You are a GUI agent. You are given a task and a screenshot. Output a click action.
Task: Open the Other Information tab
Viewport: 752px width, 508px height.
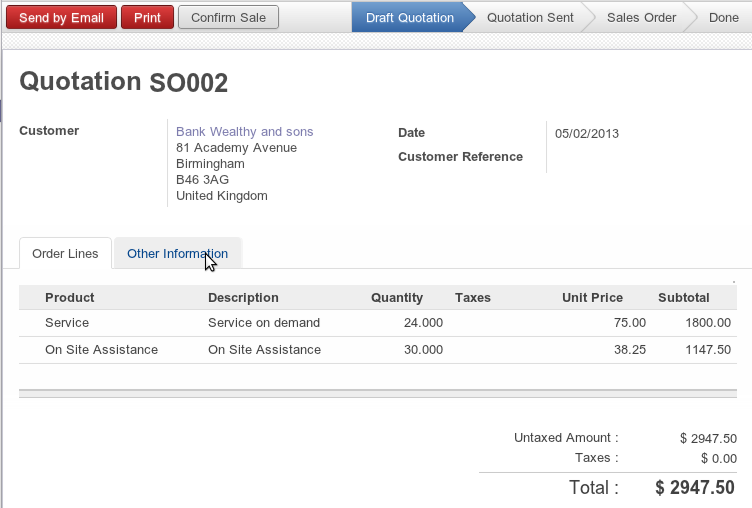(177, 254)
